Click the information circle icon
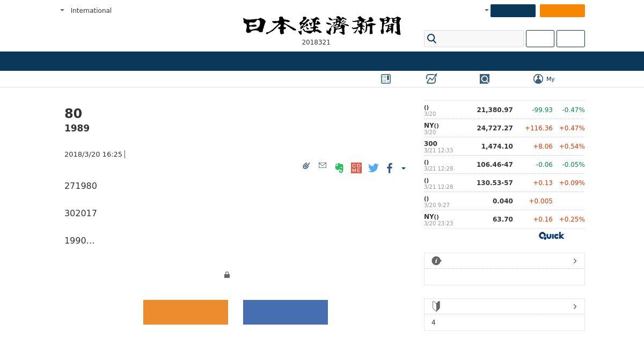This screenshot has height=338, width=644. (436, 261)
